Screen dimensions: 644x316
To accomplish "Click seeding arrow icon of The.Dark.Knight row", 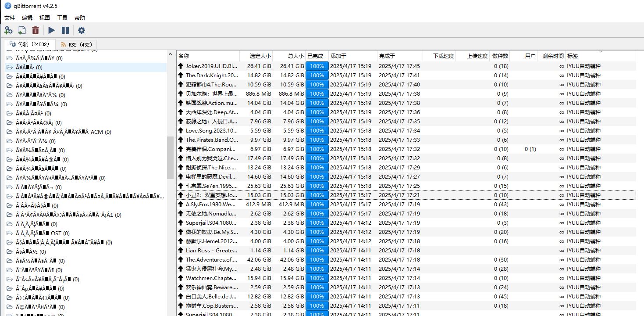I will pyautogui.click(x=181, y=75).
